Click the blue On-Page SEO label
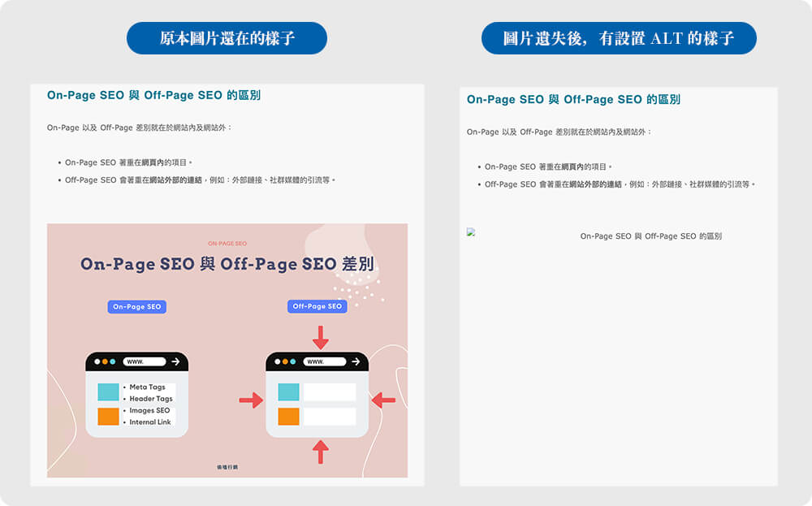Screen dimensions: 812x506 [136, 306]
